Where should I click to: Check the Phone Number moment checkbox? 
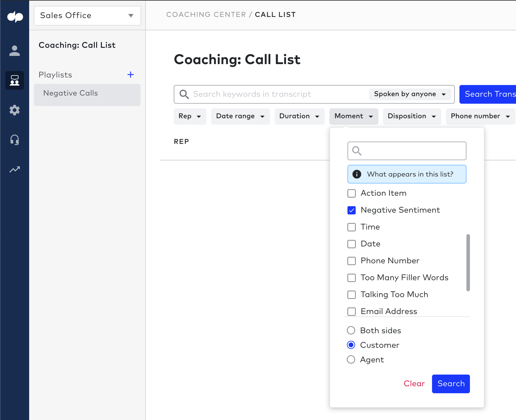[351, 261]
